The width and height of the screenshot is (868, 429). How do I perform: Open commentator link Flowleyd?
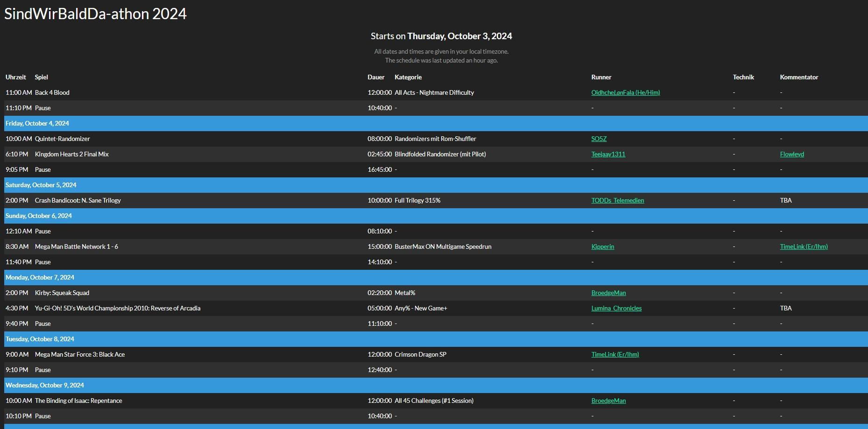point(792,154)
